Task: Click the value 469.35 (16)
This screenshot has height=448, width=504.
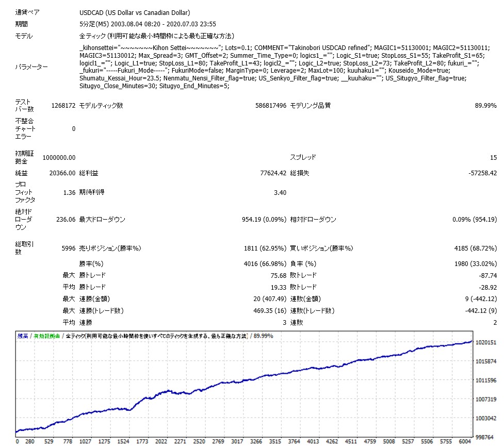Action: click(x=270, y=311)
